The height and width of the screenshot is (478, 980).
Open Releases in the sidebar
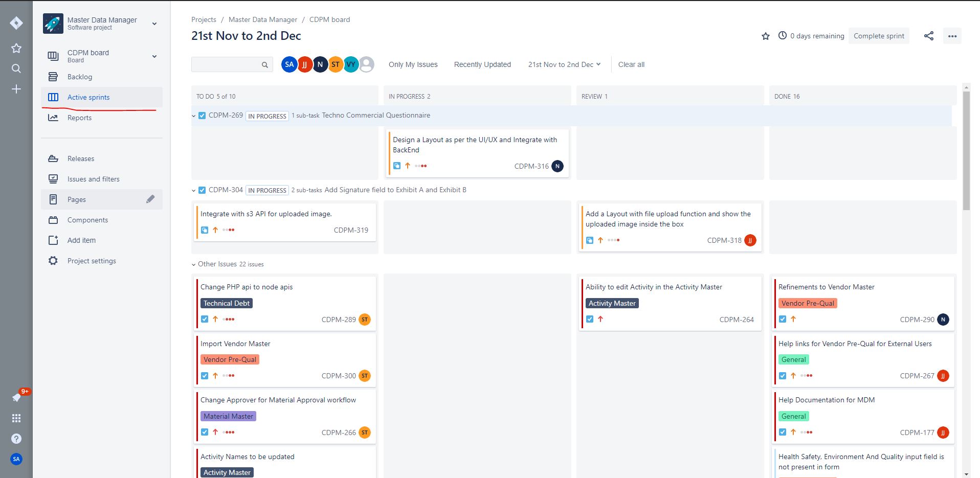pyautogui.click(x=102, y=158)
